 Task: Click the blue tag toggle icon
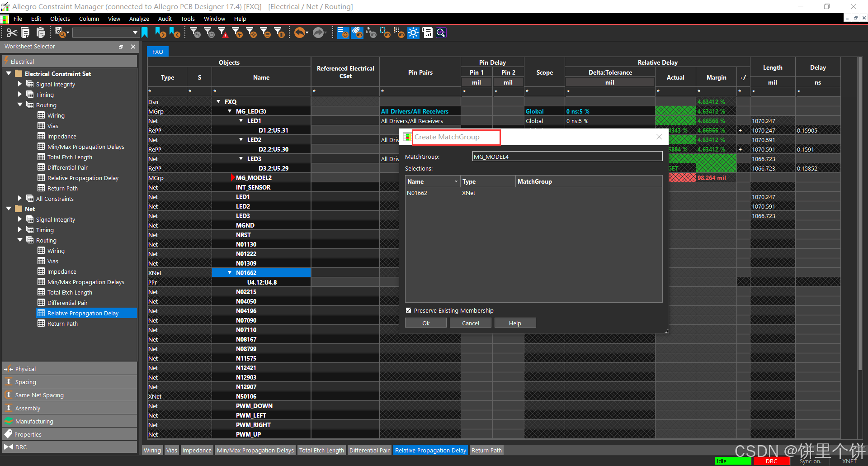357,33
